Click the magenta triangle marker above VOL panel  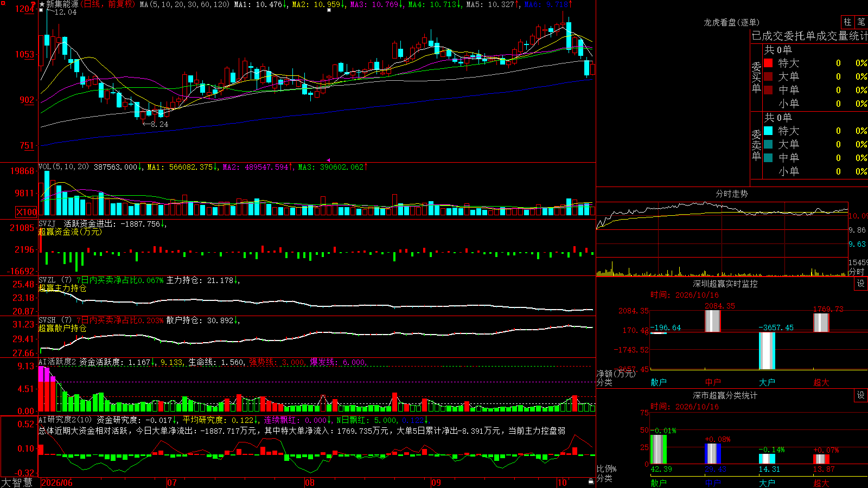[x=328, y=160]
